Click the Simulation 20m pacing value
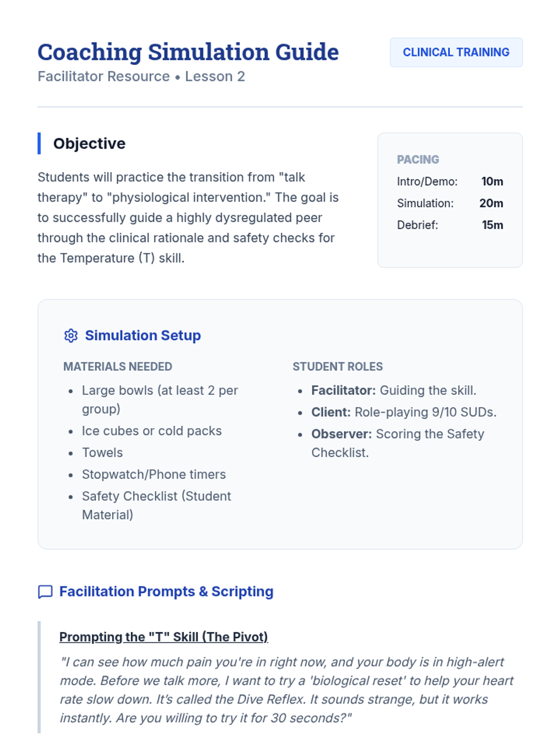This screenshot has height=747, width=560. (x=491, y=204)
